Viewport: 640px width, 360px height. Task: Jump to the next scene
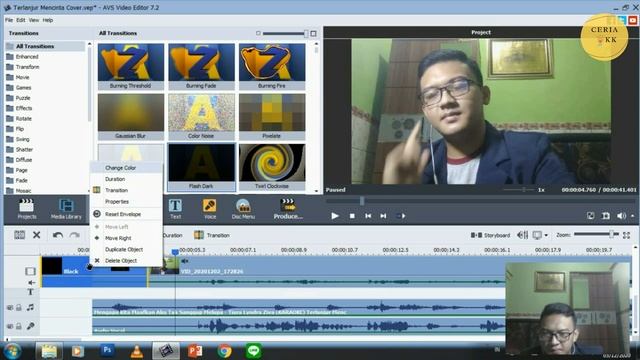(401, 216)
